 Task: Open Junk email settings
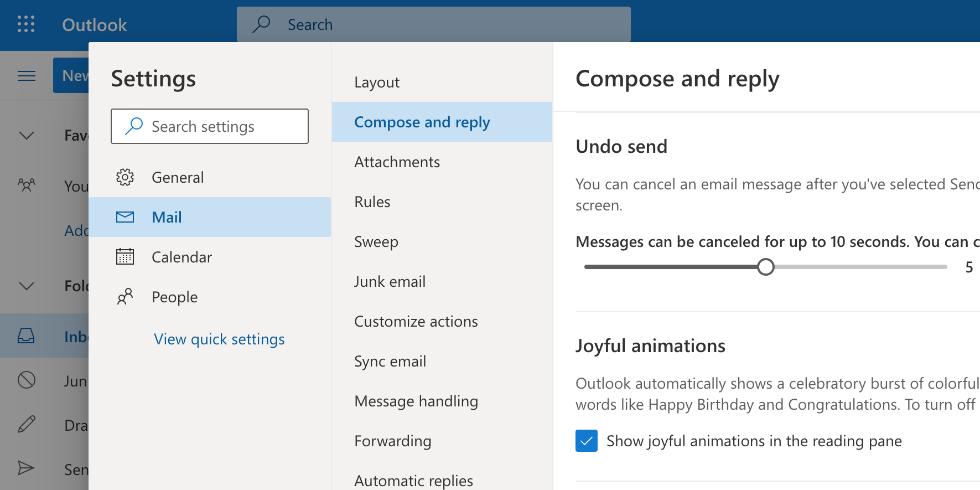(390, 282)
